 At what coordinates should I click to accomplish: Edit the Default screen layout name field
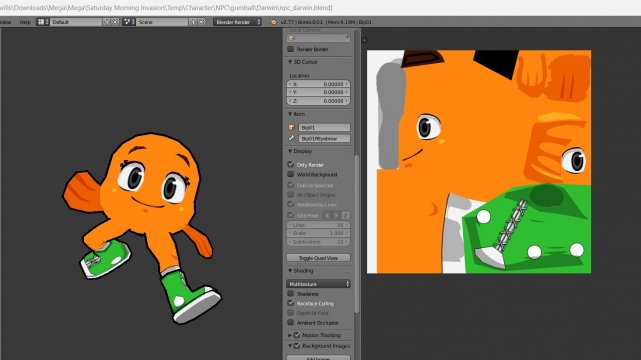pos(76,22)
